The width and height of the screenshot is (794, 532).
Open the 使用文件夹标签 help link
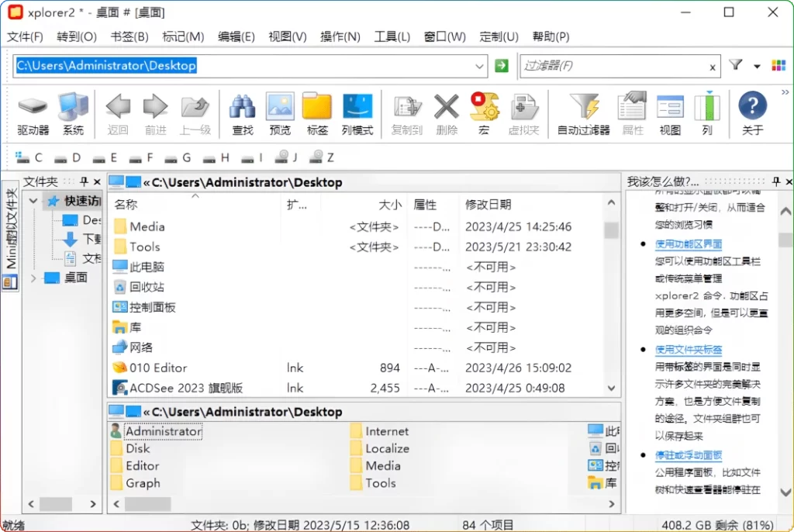(x=689, y=349)
